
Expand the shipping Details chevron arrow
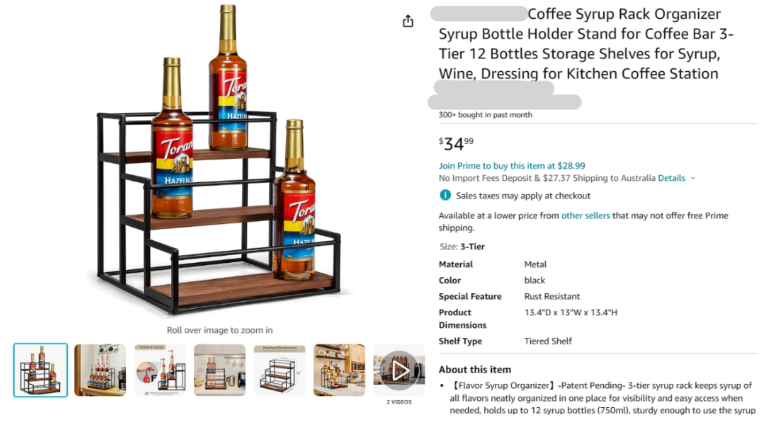coord(693,178)
